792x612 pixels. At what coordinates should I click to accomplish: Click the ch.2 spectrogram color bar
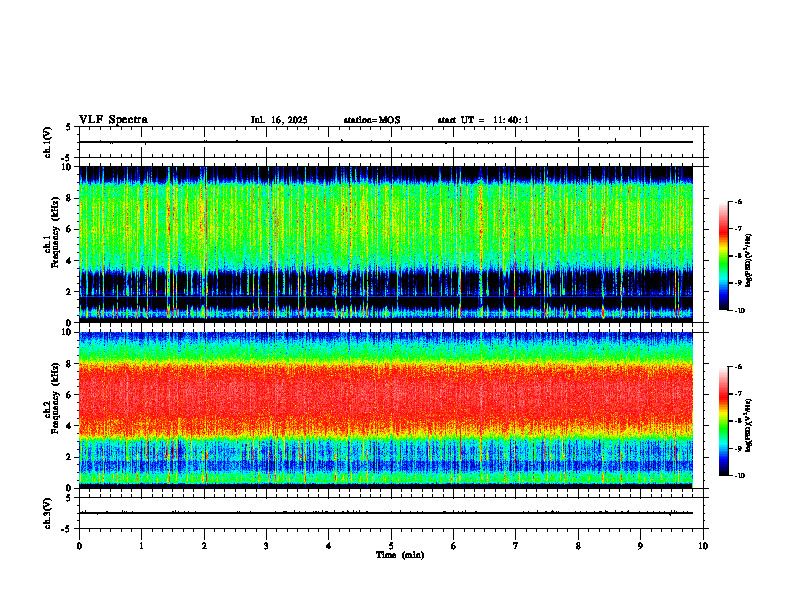(723, 421)
